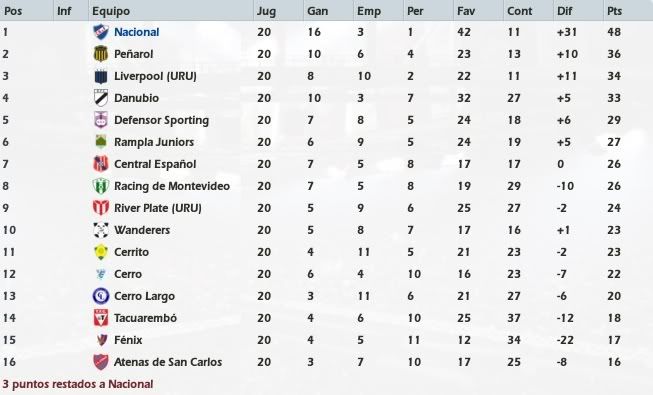Select the River Plate (URU) crest icon
The image size is (653, 395).
pos(101,208)
